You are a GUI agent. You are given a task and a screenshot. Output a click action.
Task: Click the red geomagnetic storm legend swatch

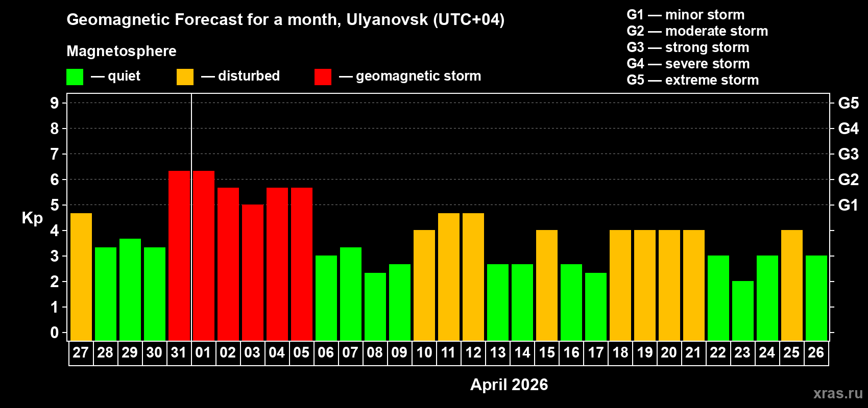[323, 77]
